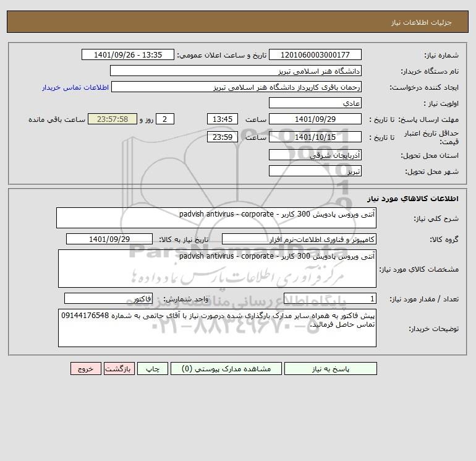Click the 'بازگشت' back button

click(x=119, y=369)
